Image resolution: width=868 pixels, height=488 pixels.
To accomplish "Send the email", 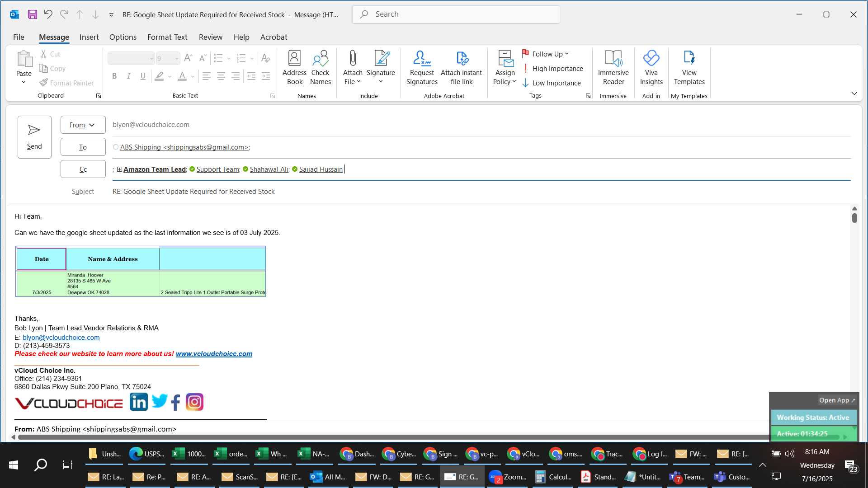I will point(34,137).
